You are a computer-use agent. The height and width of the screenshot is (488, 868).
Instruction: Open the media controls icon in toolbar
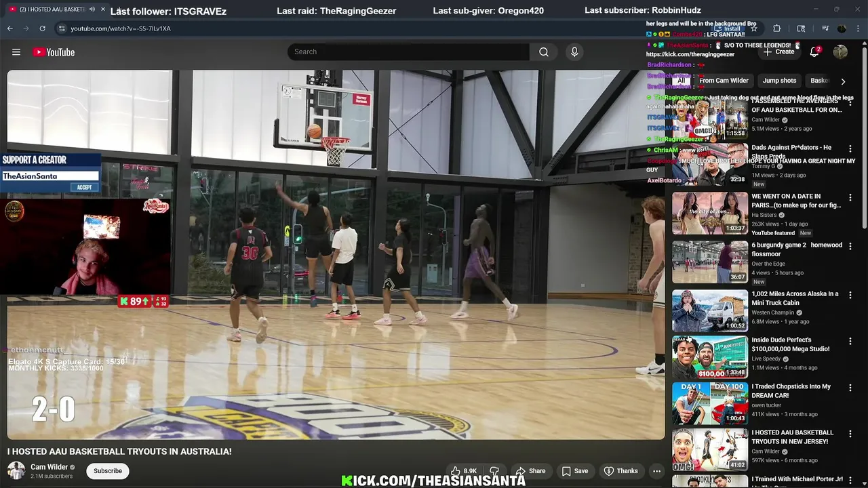tap(825, 28)
